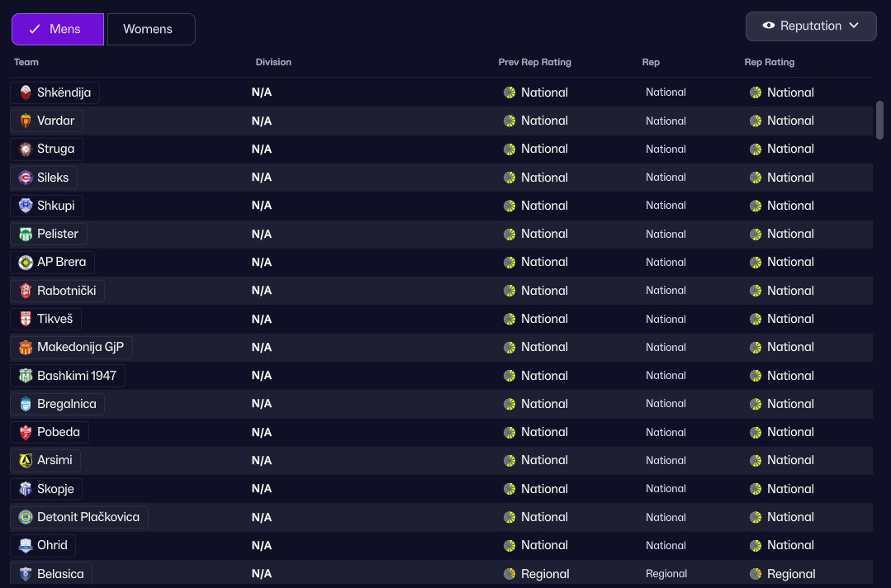Click Vardar's Prev Rep Rating reputation icon
Screen dimensions: 891x588
coord(509,121)
